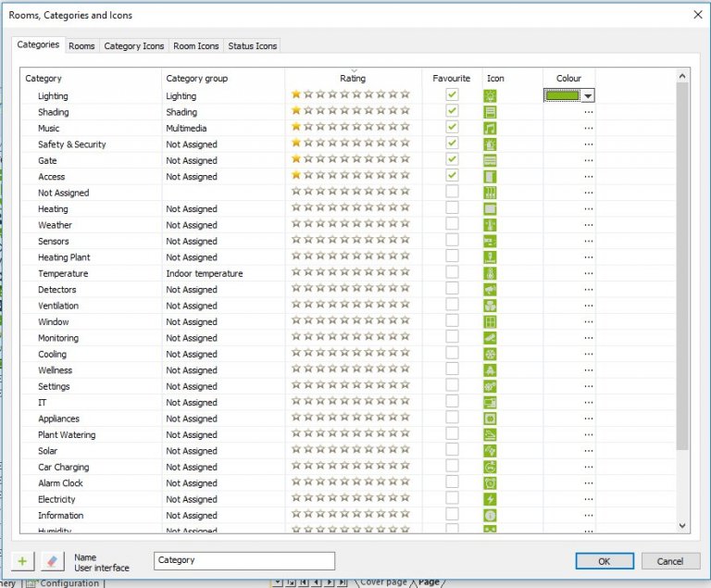This screenshot has height=588, width=711.
Task: Click the Electricity category lightning icon
Action: point(491,499)
